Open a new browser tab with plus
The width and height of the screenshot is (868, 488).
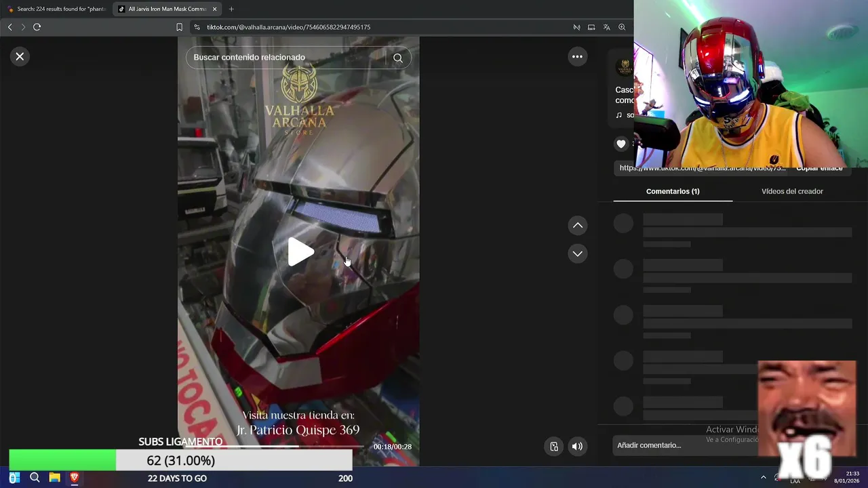coord(231,9)
